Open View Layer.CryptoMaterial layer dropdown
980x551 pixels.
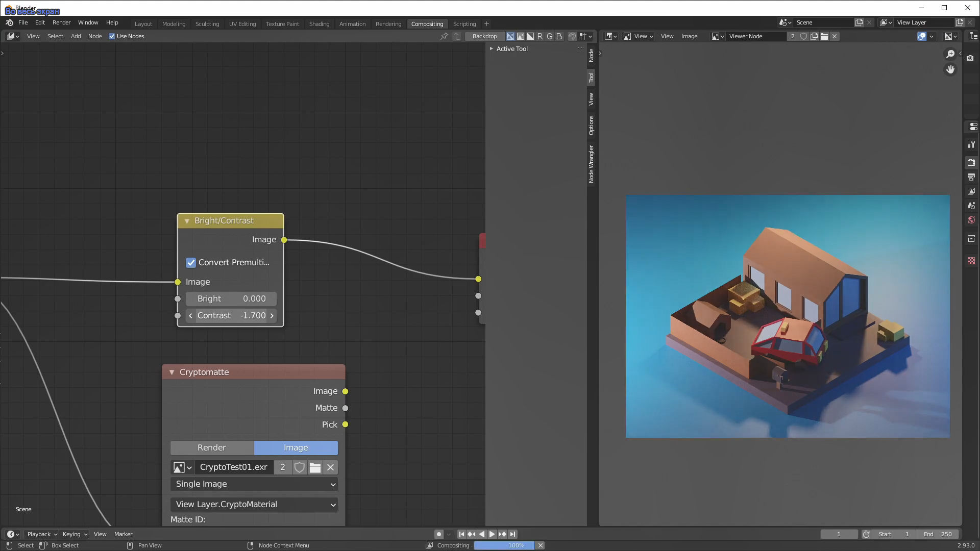[254, 505]
